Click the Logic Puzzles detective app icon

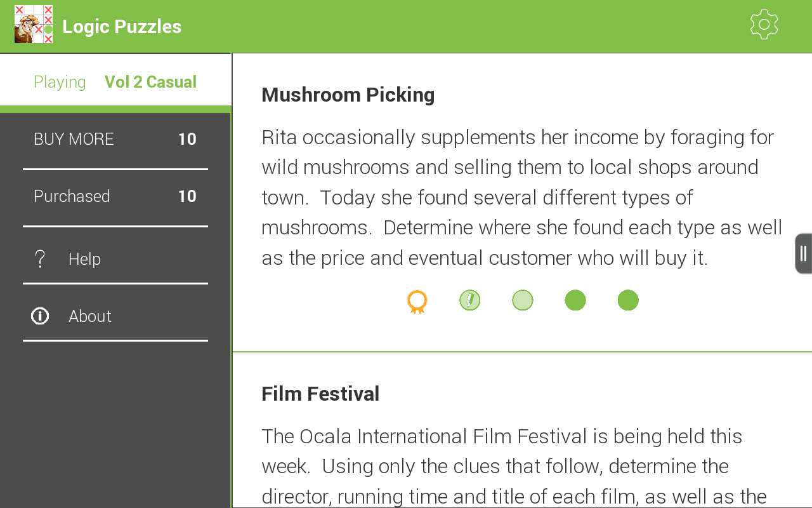[34, 25]
